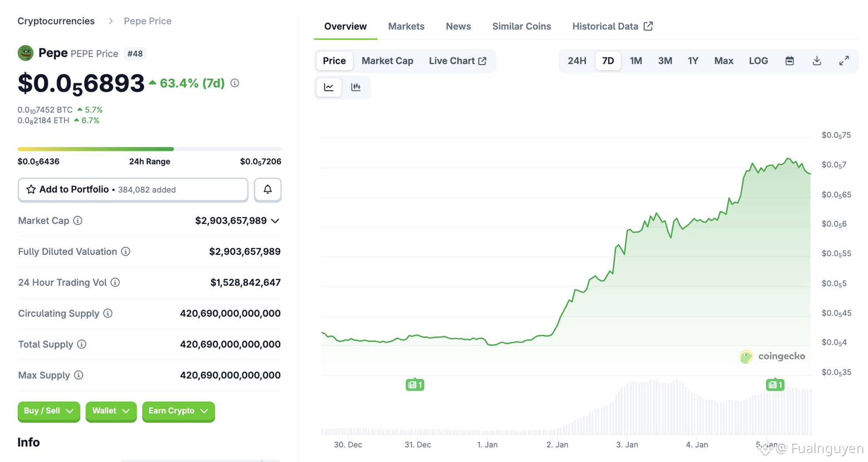Toggle the LOG scale option

click(758, 61)
